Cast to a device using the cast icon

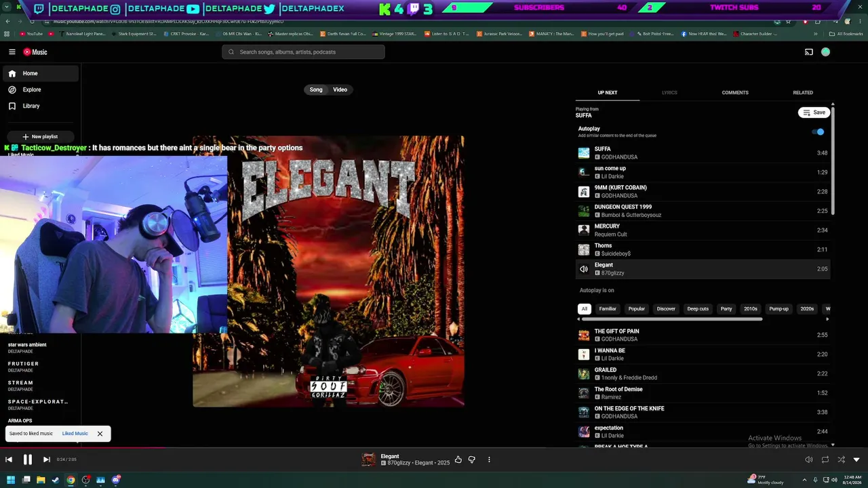(809, 52)
